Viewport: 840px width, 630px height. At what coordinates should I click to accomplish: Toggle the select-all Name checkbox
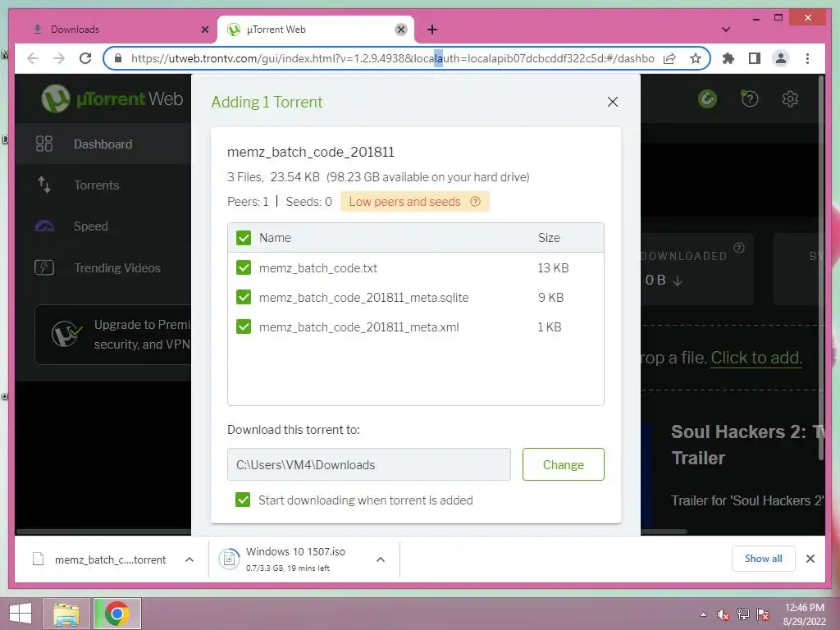point(244,238)
